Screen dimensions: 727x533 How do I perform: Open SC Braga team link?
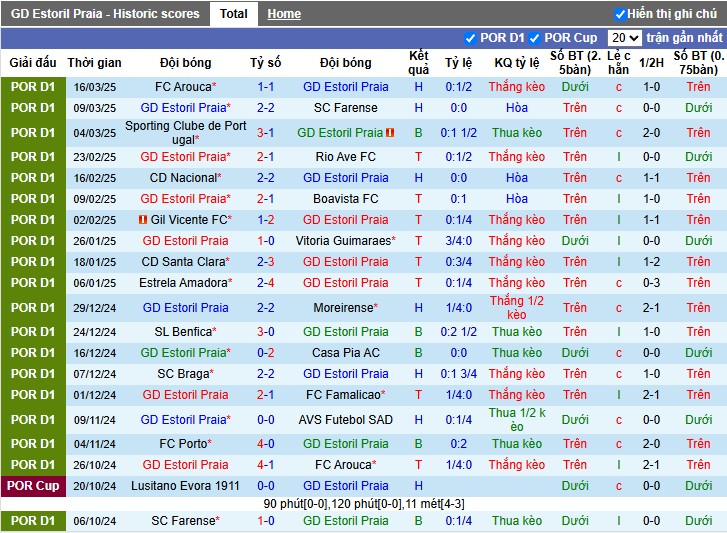click(x=185, y=374)
